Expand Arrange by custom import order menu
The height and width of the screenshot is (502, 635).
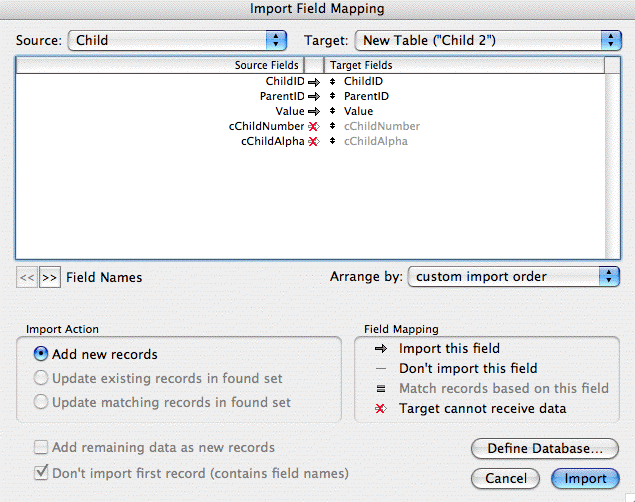click(514, 276)
